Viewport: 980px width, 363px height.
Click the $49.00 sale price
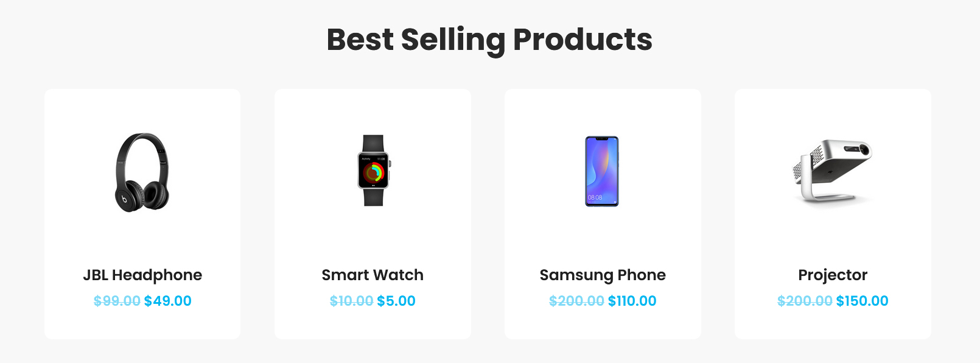167,301
